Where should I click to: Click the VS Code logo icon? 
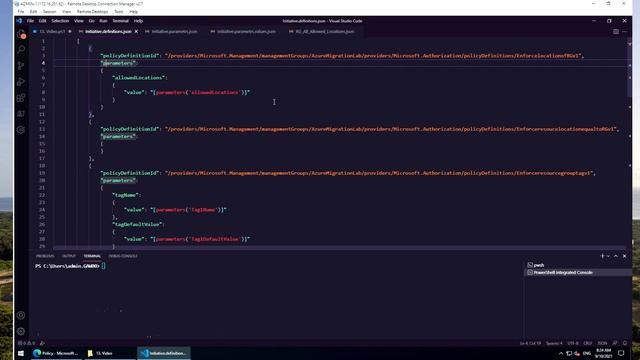[x=19, y=21]
